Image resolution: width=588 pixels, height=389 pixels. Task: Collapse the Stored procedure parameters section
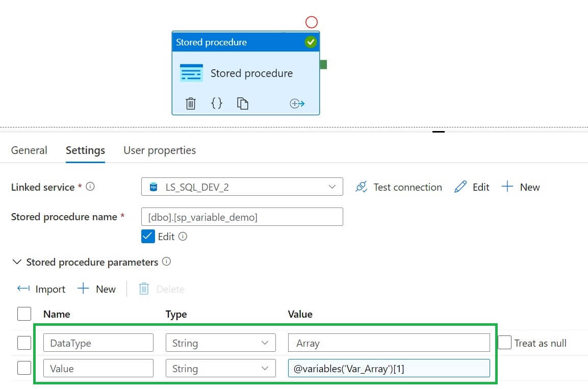point(17,262)
